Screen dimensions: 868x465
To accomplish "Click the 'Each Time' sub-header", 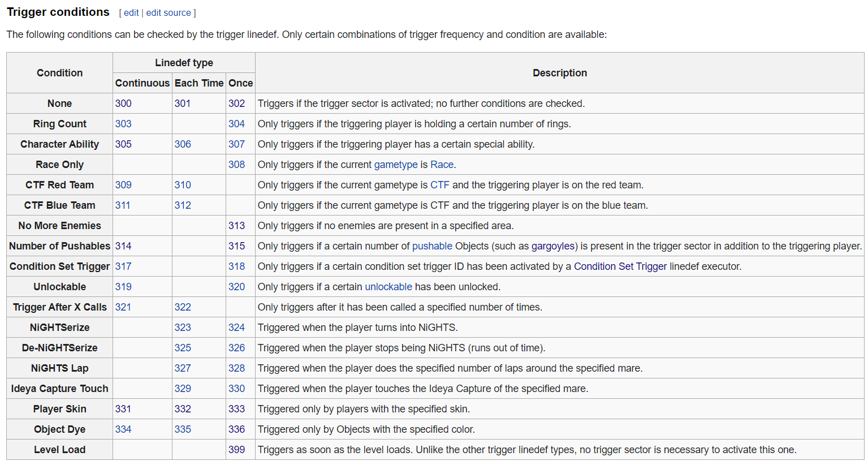I will click(199, 83).
